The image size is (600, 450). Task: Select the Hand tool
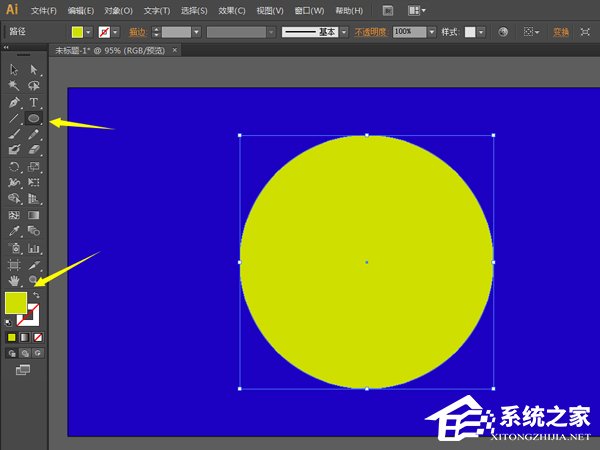[14, 281]
